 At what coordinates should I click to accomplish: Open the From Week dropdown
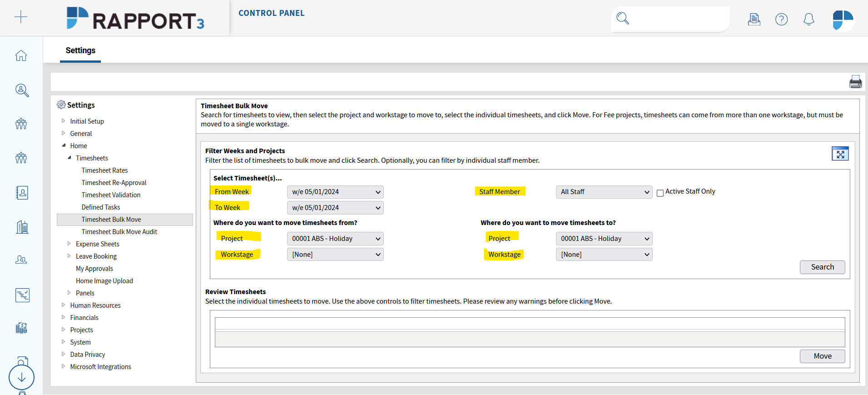tap(335, 192)
